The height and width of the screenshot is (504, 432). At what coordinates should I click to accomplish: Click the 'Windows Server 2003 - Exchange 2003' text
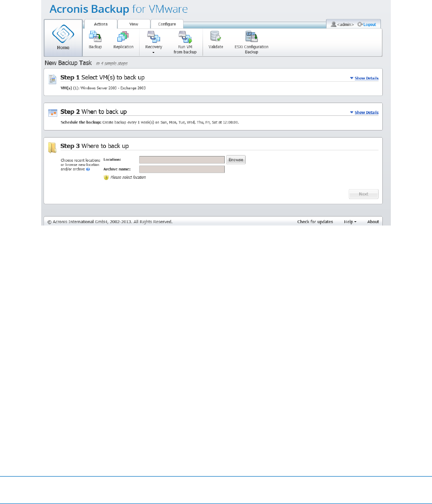click(113, 88)
